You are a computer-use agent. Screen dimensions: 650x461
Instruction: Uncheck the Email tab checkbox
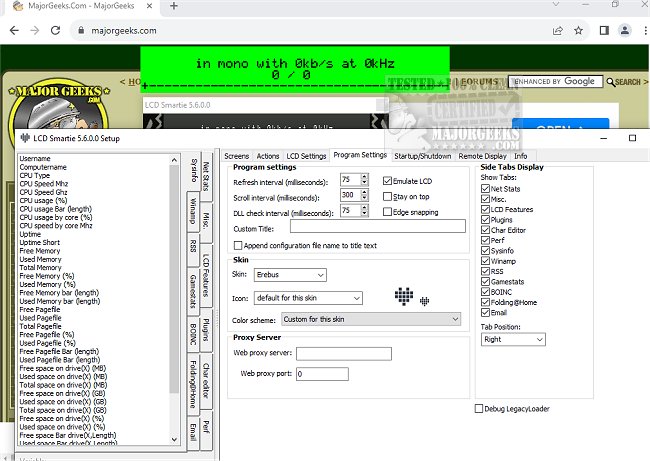click(485, 312)
